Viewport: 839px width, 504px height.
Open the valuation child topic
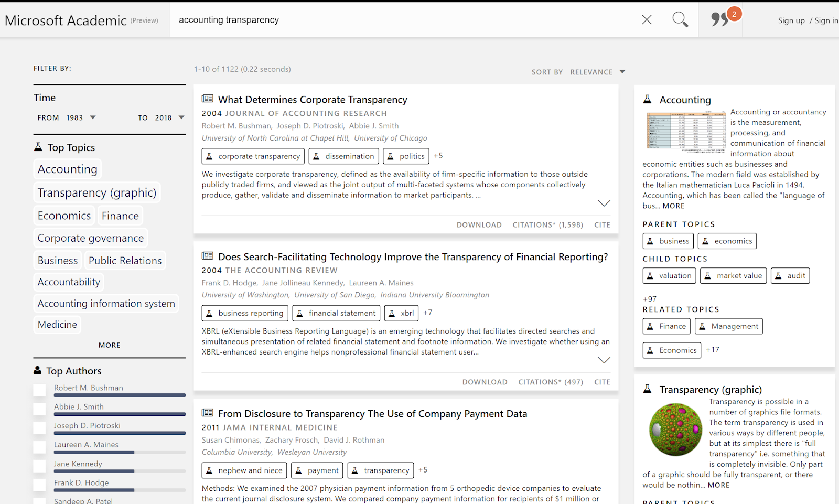pyautogui.click(x=669, y=276)
